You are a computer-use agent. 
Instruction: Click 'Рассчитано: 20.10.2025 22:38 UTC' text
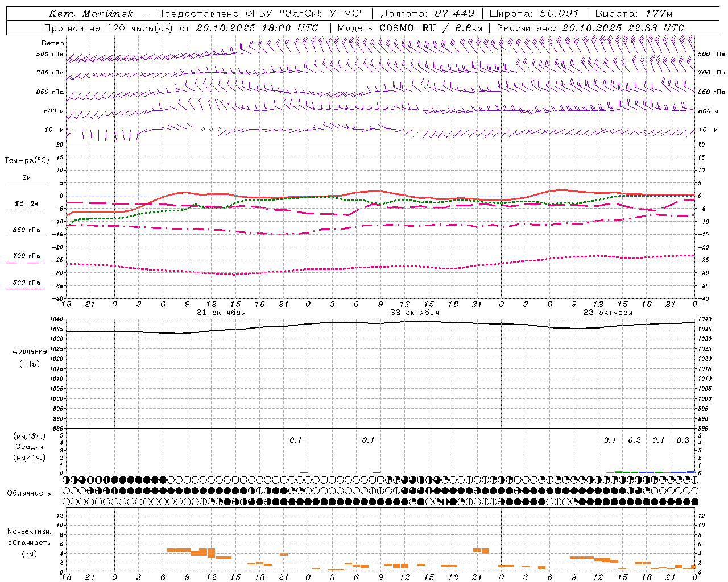[x=590, y=28]
